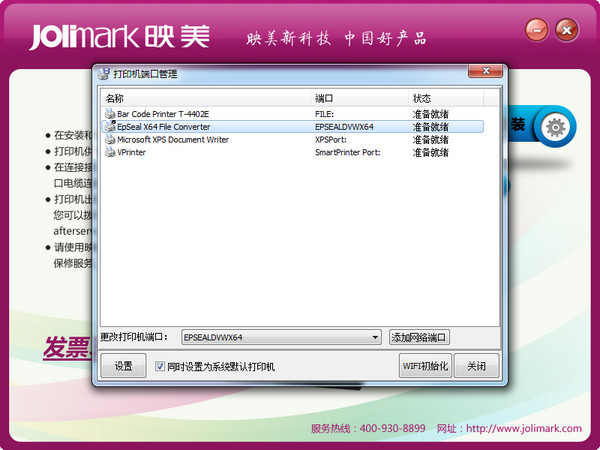This screenshot has width=600, height=450.
Task: Click the FILE: port cell
Action: [x=324, y=114]
